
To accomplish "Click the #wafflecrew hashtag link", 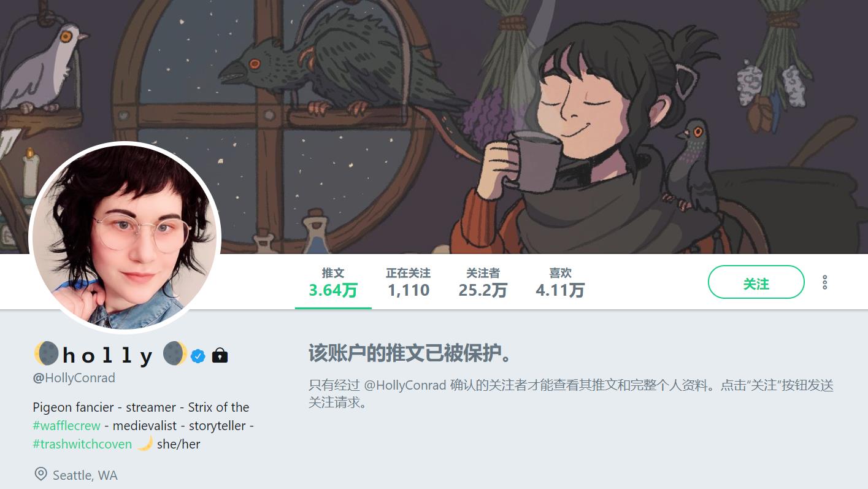I will click(x=66, y=425).
